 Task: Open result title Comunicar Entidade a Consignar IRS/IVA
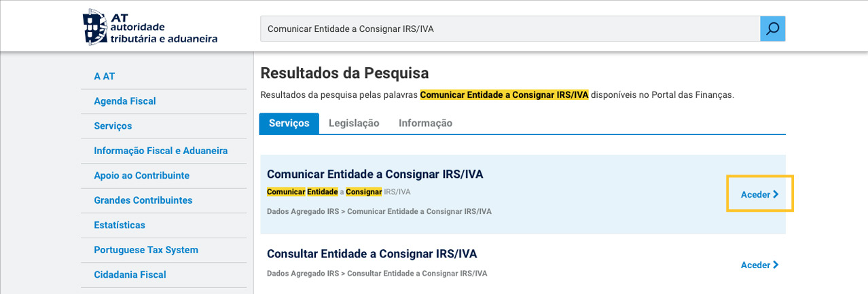[375, 174]
